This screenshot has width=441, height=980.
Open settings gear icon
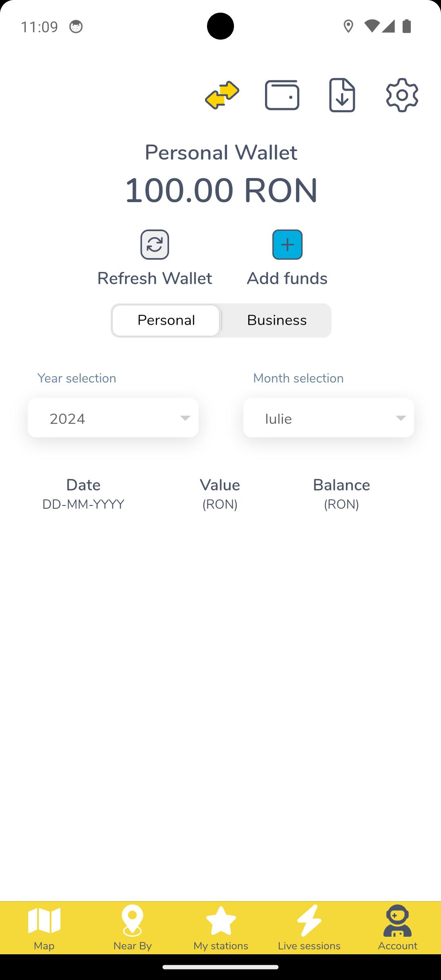pos(402,95)
